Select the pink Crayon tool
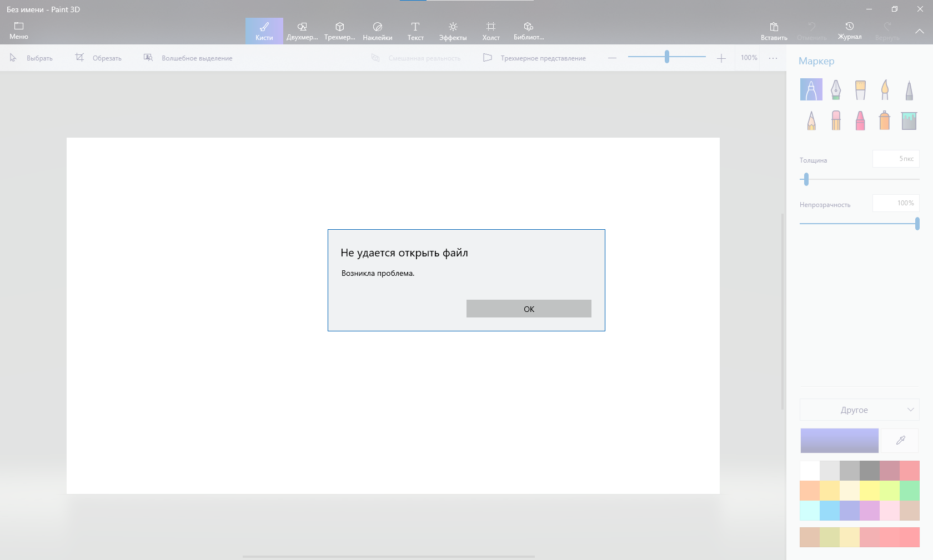 click(x=860, y=120)
